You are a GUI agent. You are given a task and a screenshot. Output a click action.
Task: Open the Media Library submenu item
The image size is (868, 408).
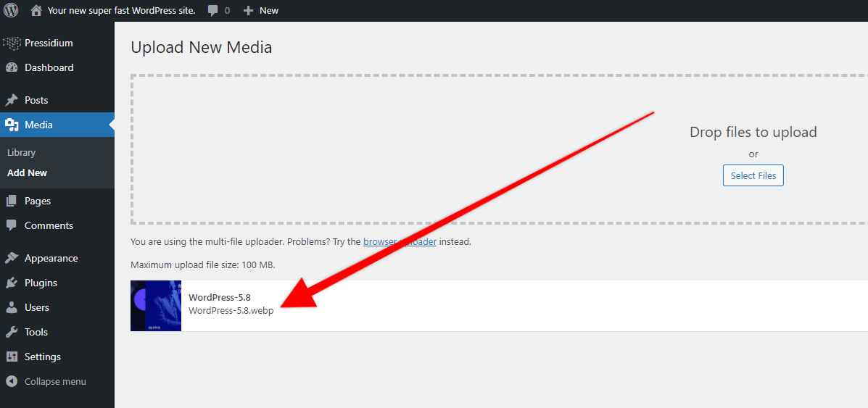[22, 152]
